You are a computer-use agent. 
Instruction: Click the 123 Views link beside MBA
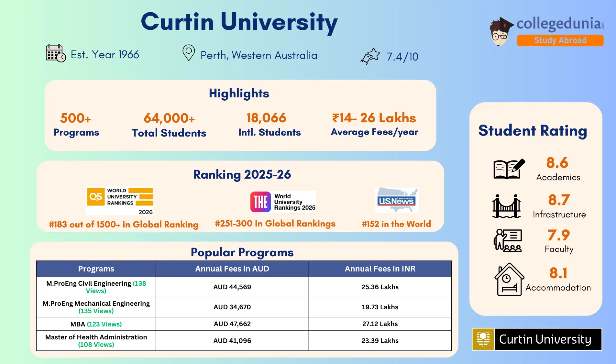(104, 324)
